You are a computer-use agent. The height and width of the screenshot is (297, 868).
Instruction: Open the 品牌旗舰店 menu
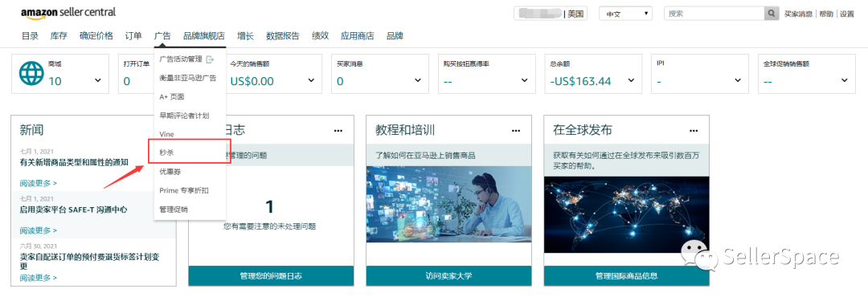(x=203, y=36)
